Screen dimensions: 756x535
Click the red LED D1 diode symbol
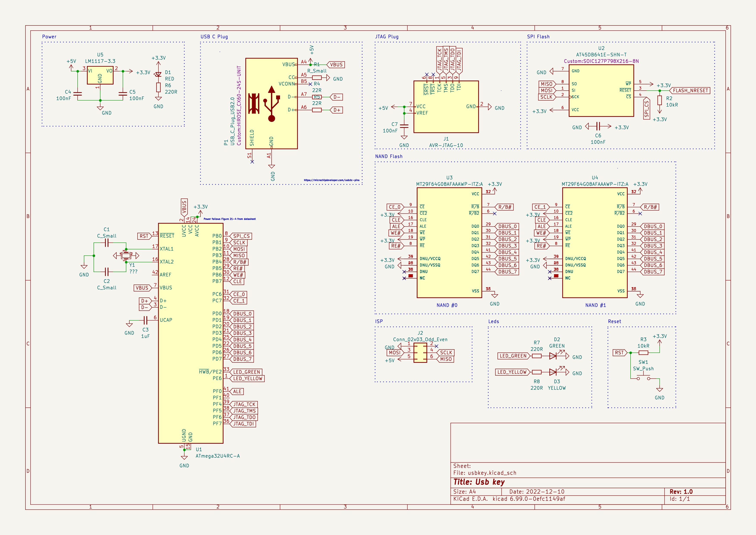(x=158, y=74)
